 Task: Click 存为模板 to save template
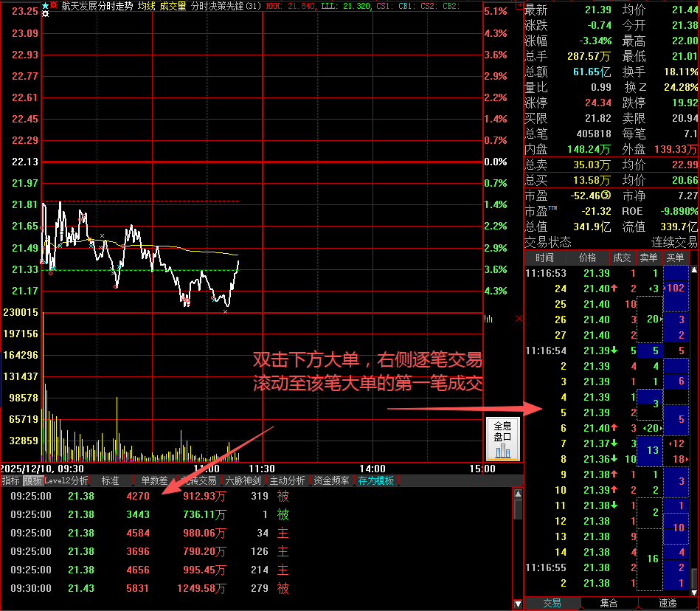tap(376, 480)
